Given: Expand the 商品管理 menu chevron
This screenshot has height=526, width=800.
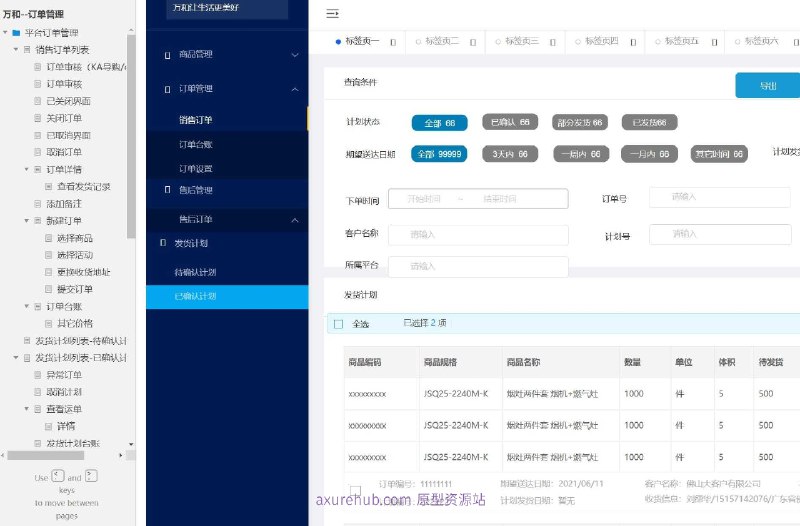Looking at the screenshot, I should tap(295, 55).
